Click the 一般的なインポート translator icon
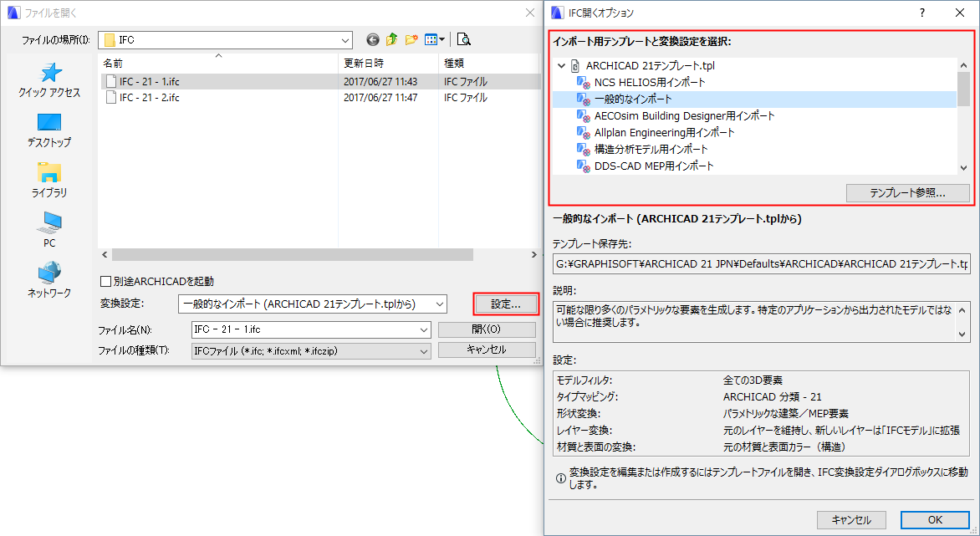The width and height of the screenshot is (980, 536). click(583, 100)
